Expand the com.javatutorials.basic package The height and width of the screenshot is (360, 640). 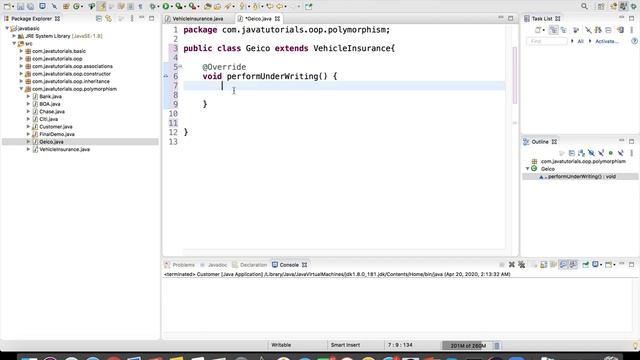(21, 51)
